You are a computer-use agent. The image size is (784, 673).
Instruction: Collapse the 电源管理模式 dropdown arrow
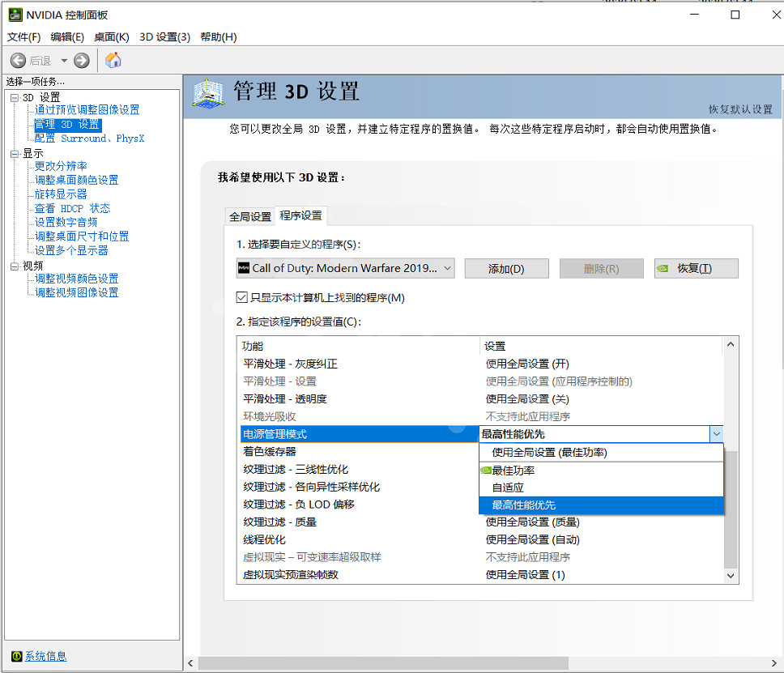coord(716,434)
